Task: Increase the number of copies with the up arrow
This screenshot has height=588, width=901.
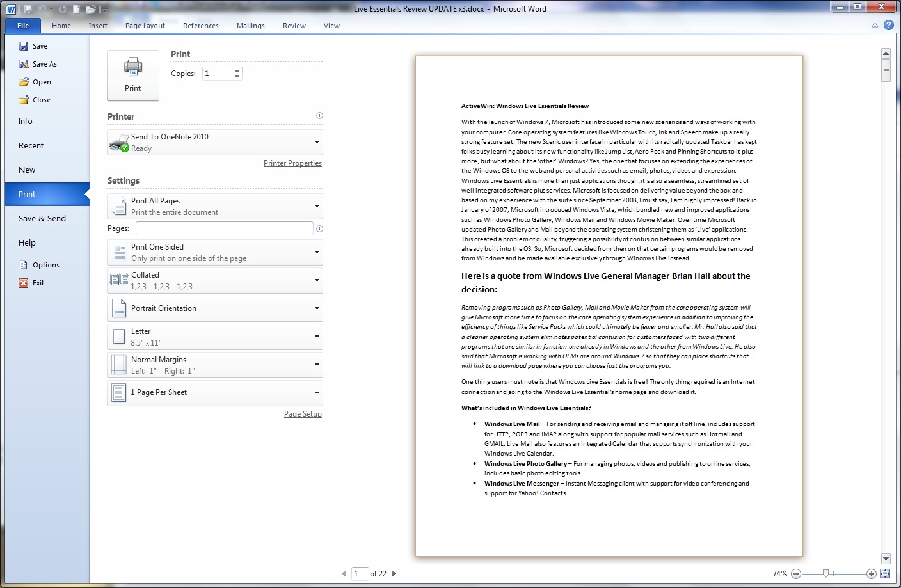Action: pos(237,70)
